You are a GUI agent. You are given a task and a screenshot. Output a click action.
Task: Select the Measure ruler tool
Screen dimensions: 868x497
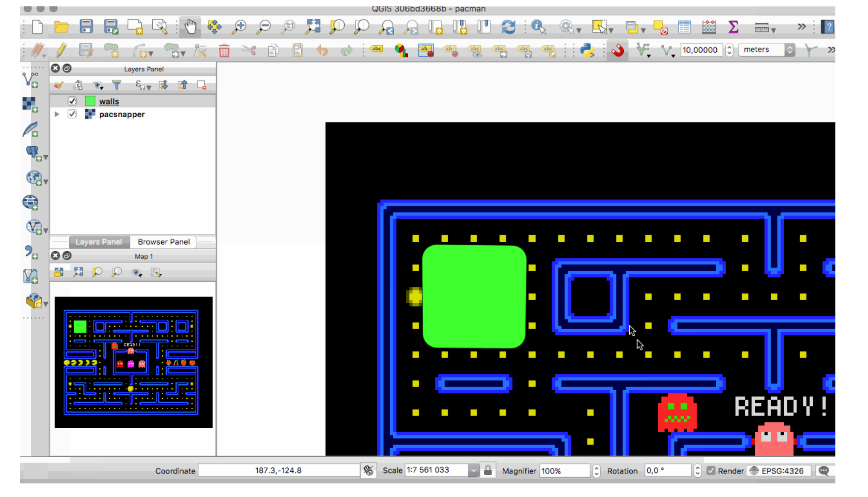[x=762, y=28]
